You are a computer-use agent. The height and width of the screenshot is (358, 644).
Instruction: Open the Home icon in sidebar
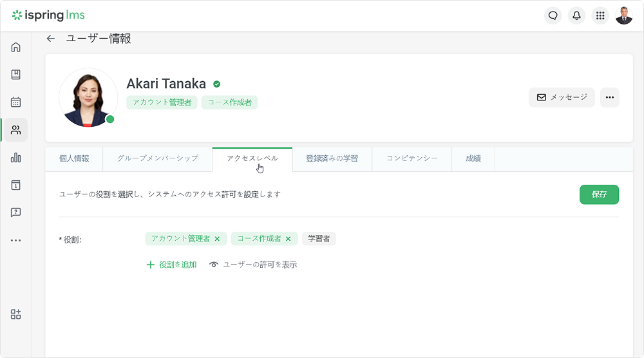click(16, 47)
